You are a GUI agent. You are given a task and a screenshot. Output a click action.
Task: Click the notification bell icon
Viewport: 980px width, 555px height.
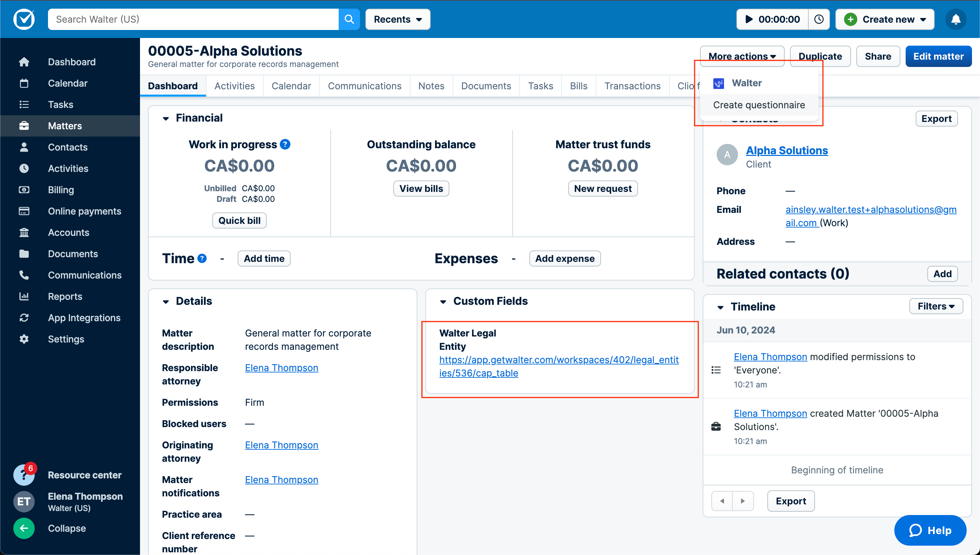click(x=955, y=19)
